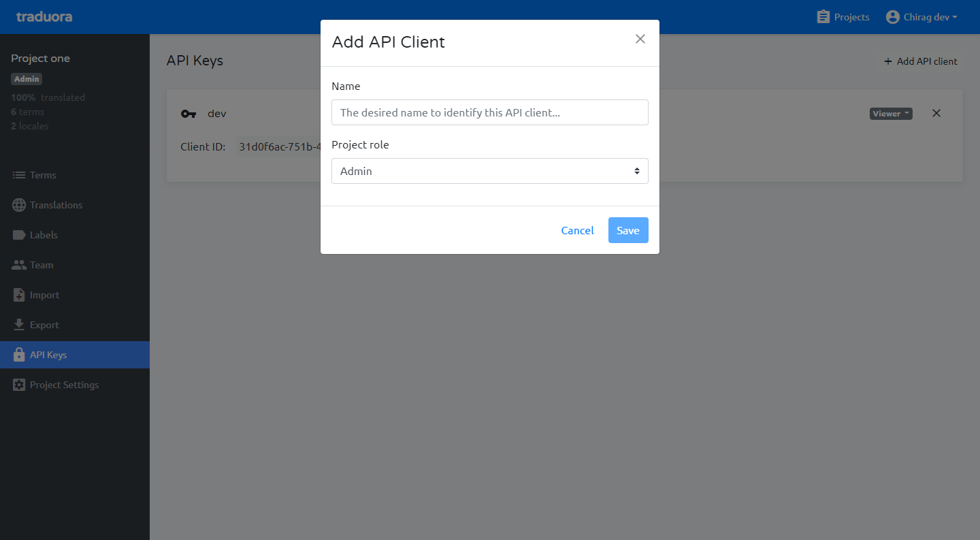Navigate to Project Settings in sidebar
Image resolution: width=980 pixels, height=540 pixels.
(x=64, y=385)
